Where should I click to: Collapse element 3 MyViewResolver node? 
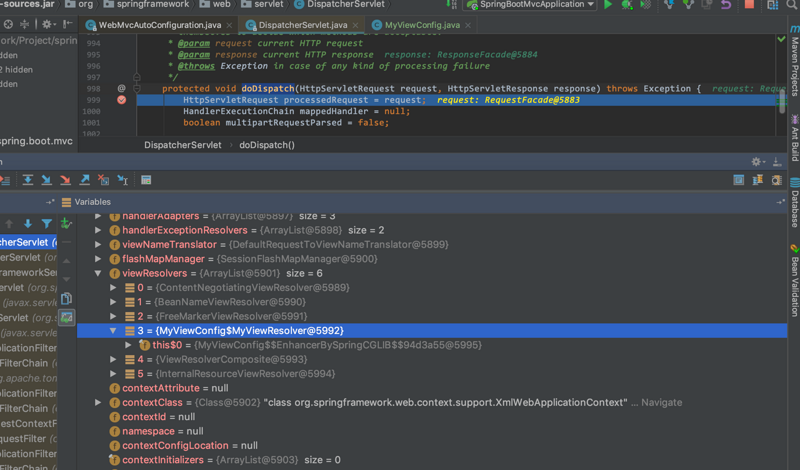pyautogui.click(x=113, y=331)
